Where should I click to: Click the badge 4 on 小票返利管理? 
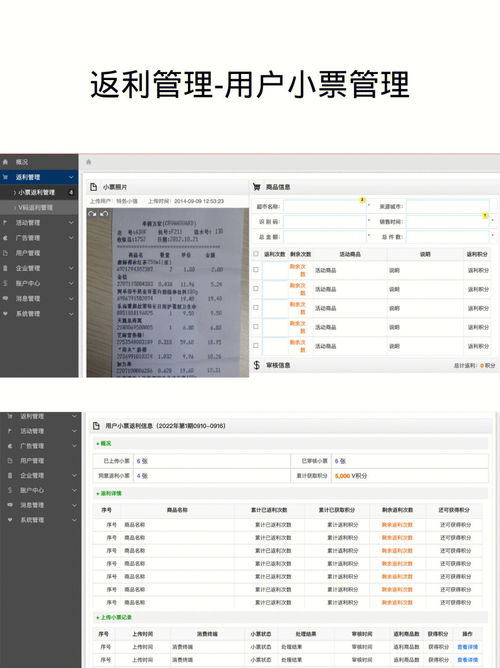pyautogui.click(x=71, y=192)
